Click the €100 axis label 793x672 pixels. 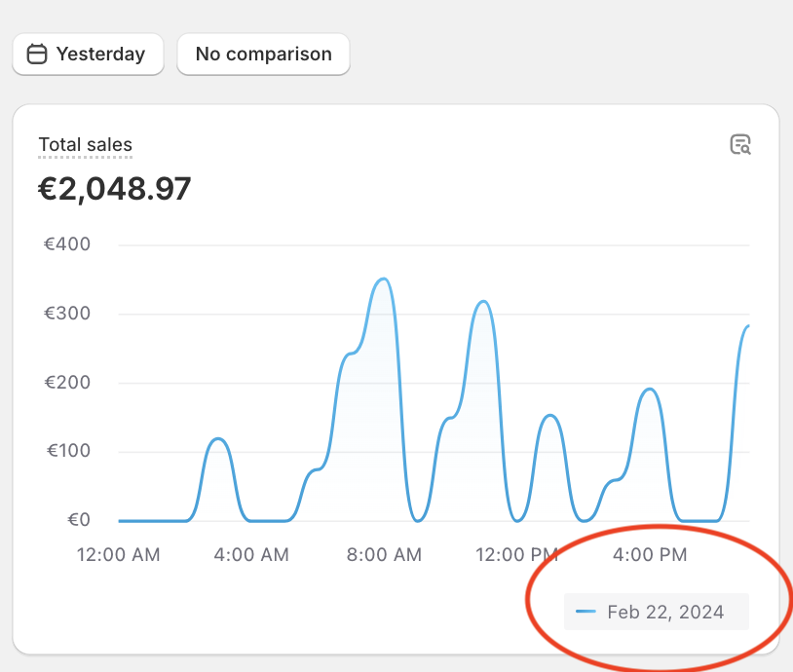pos(68,451)
